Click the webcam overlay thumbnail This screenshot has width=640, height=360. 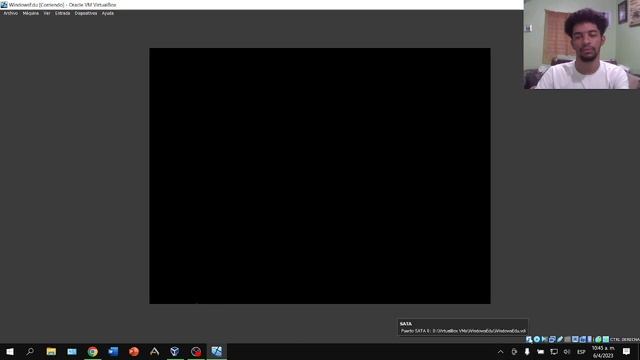(x=582, y=44)
